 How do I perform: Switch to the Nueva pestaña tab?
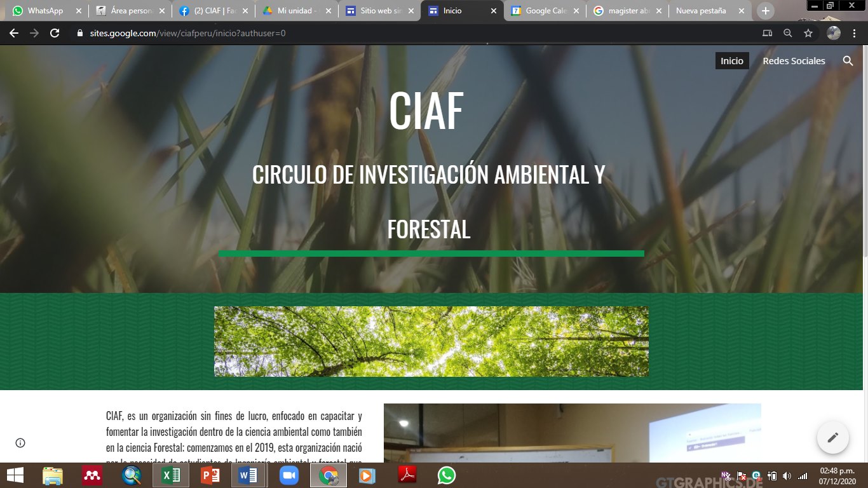tap(710, 11)
